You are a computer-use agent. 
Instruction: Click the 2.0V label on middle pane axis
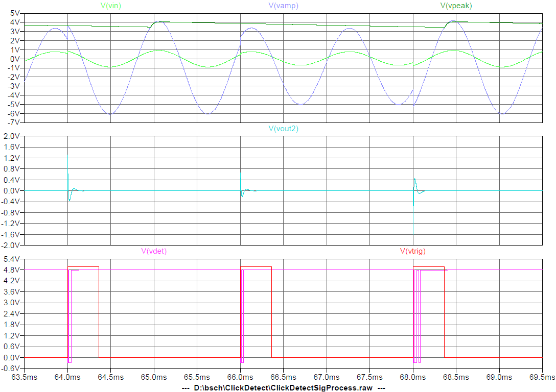click(12, 136)
